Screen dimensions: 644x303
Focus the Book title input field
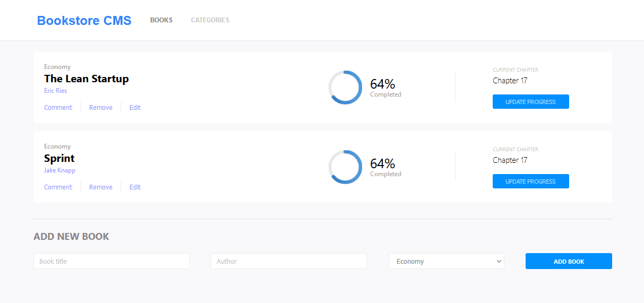click(x=111, y=261)
